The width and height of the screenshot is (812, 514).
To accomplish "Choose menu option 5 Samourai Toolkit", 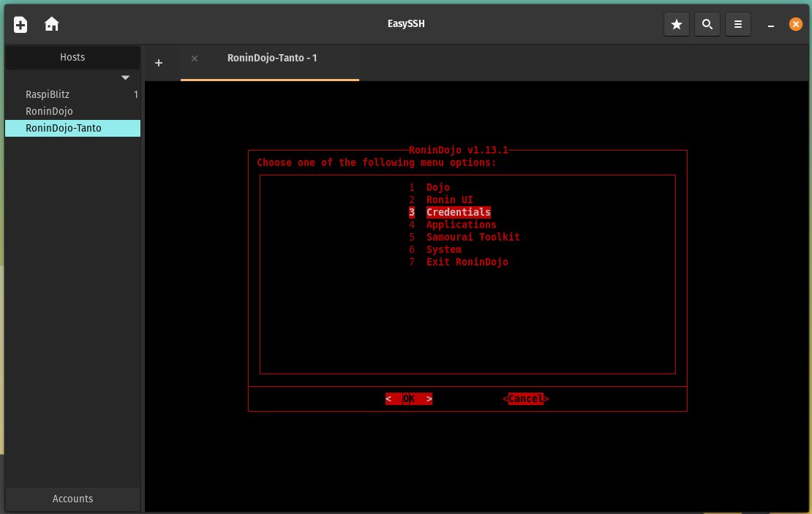I will tap(464, 237).
